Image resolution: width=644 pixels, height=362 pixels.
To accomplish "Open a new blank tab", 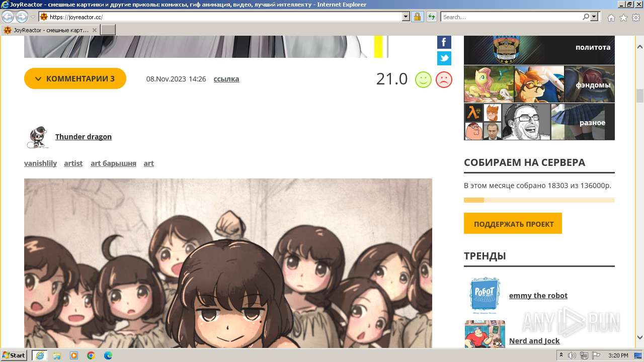I will coord(108,30).
